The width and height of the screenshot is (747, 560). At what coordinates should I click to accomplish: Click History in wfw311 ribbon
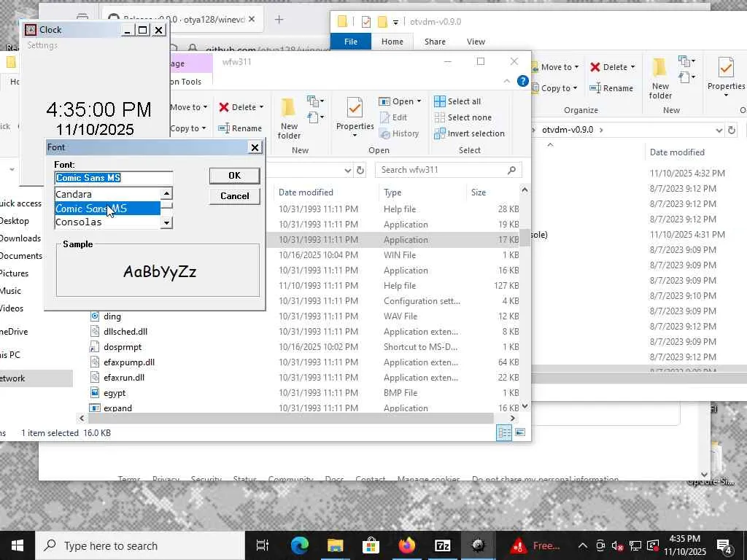pyautogui.click(x=399, y=134)
